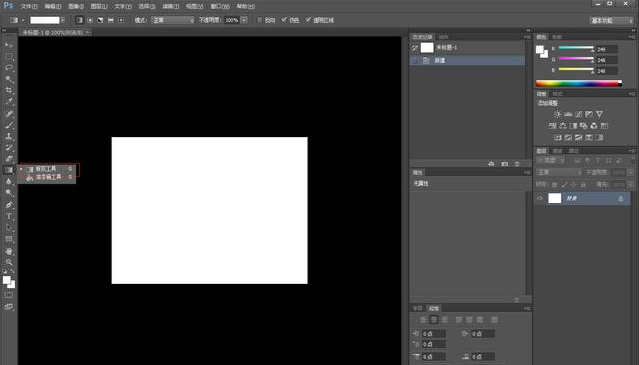Select the History Brush tool
This screenshot has width=639, height=365.
coord(9,148)
